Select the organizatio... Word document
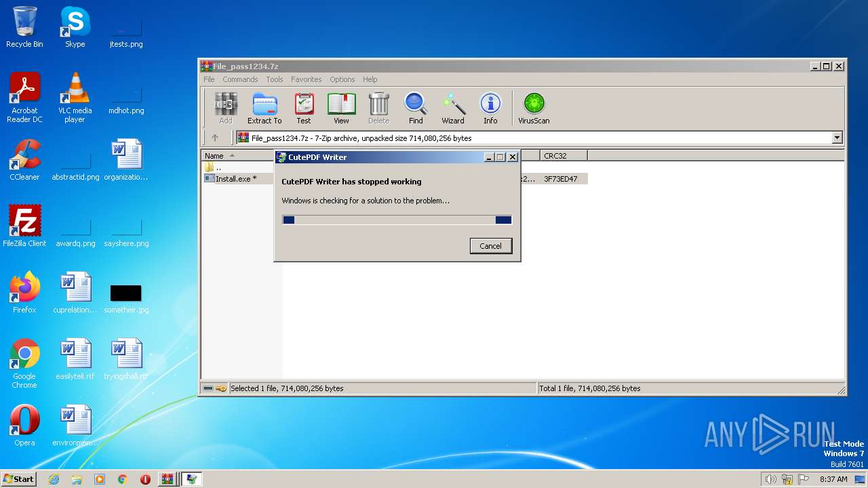 (x=126, y=160)
